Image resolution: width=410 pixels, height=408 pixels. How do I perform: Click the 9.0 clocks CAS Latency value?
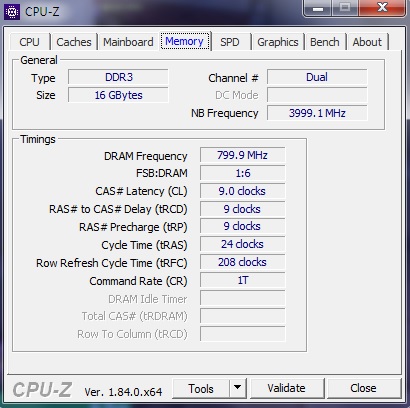pyautogui.click(x=242, y=191)
